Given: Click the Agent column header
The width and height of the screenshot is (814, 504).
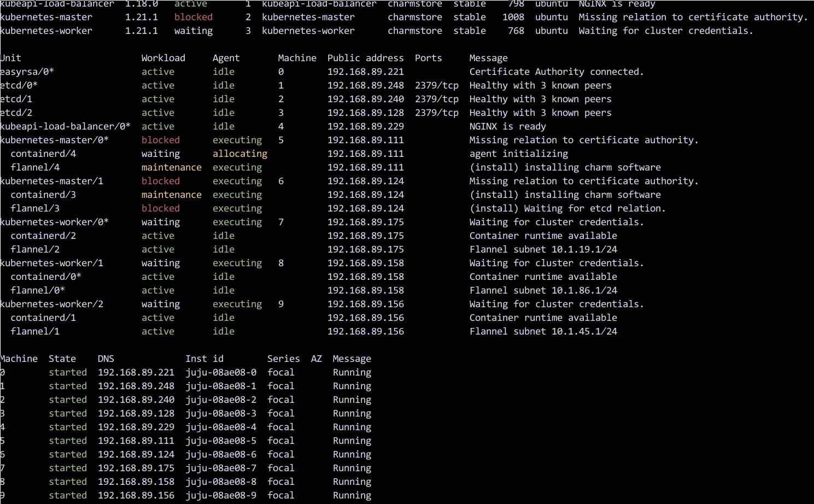Looking at the screenshot, I should pos(226,58).
